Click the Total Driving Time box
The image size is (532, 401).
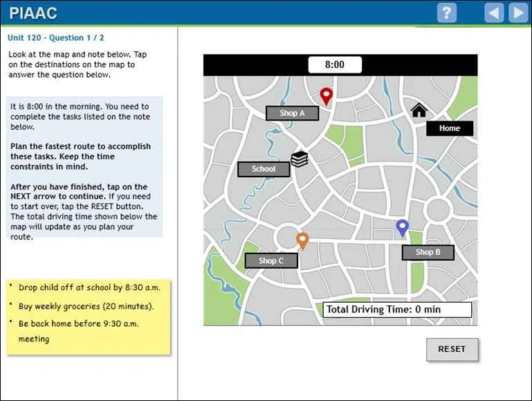397,310
